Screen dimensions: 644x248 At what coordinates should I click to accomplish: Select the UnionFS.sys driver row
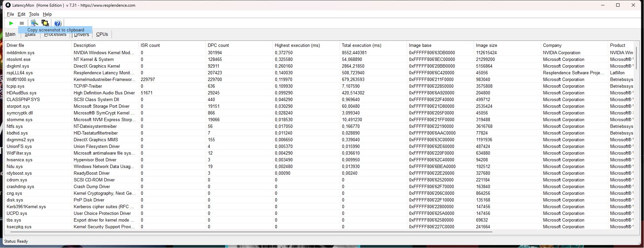click(319, 146)
